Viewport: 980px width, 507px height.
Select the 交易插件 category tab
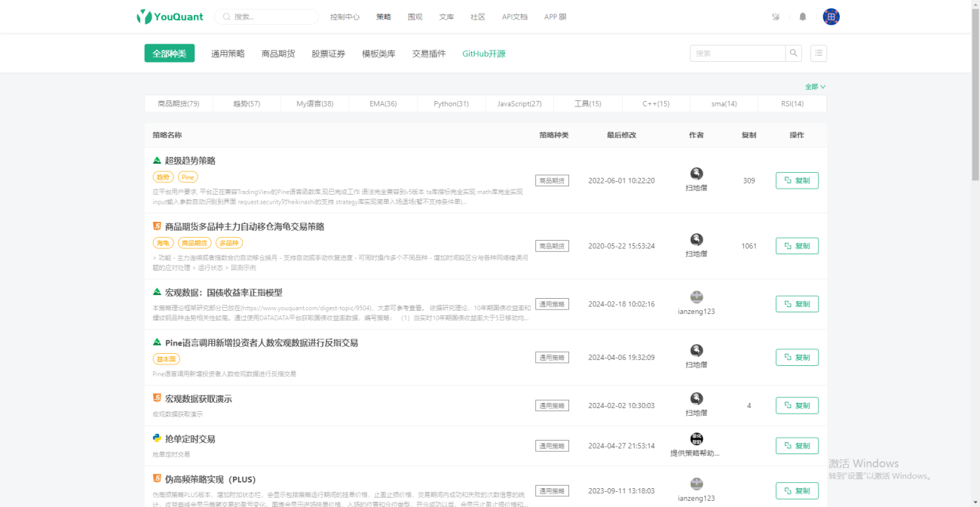pos(429,54)
